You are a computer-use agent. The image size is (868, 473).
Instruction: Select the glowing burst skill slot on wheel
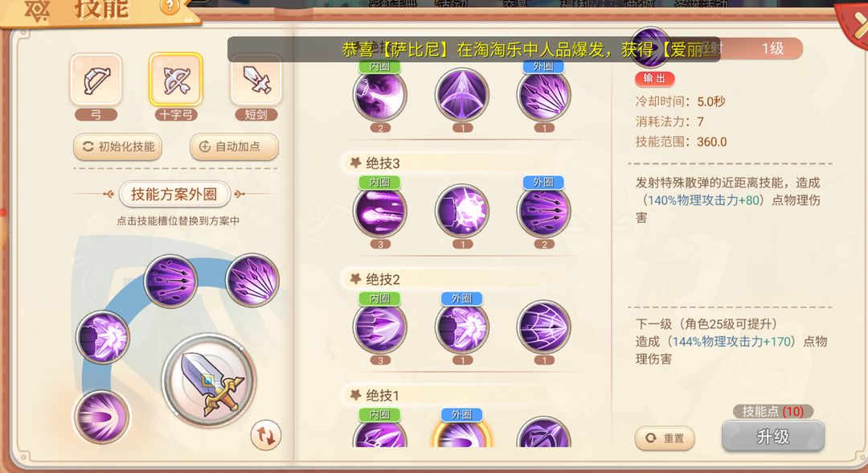tap(102, 337)
